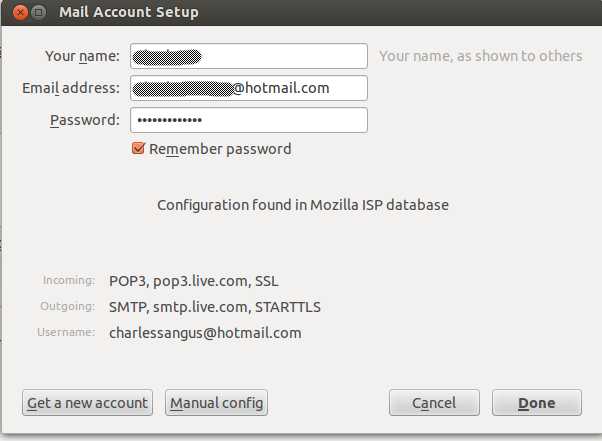This screenshot has width=602, height=441.
Task: Click the Email address label
Action: click(71, 88)
